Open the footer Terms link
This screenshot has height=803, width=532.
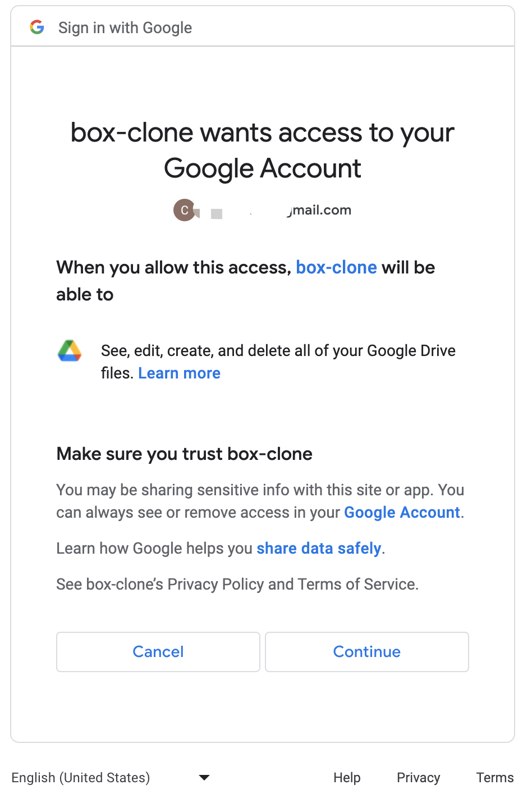(495, 778)
